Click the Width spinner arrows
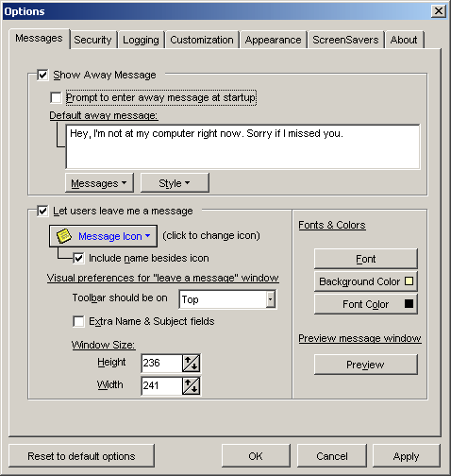This screenshot has width=451, height=476. click(192, 385)
